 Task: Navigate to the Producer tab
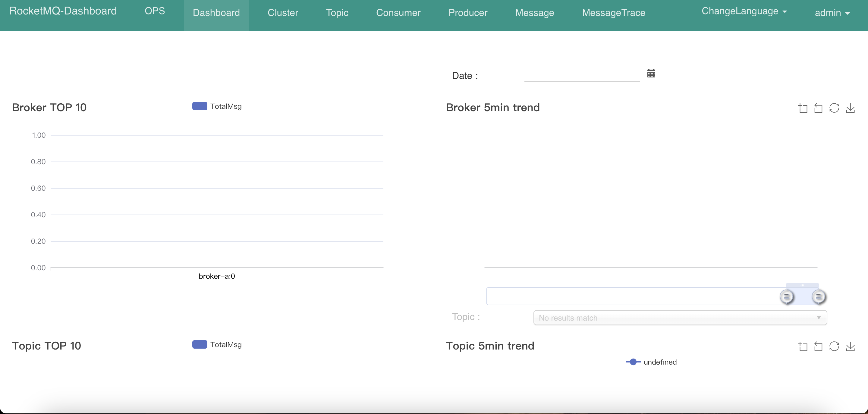point(468,13)
